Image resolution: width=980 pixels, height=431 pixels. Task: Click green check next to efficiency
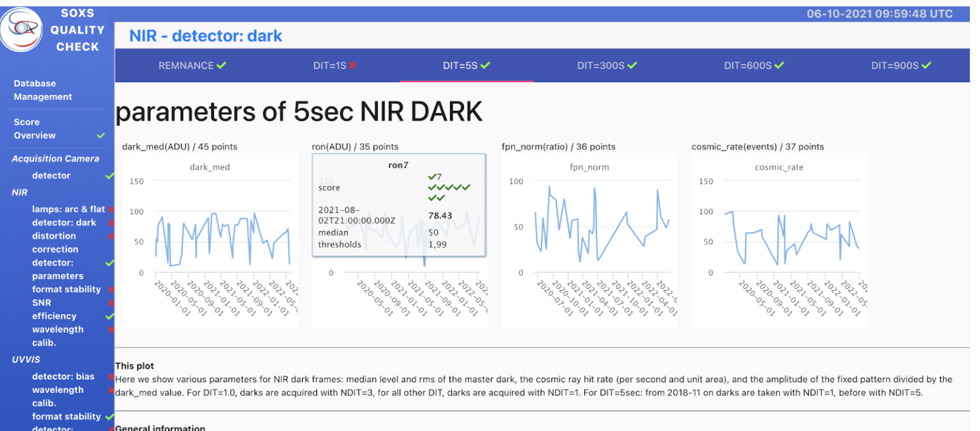point(110,316)
